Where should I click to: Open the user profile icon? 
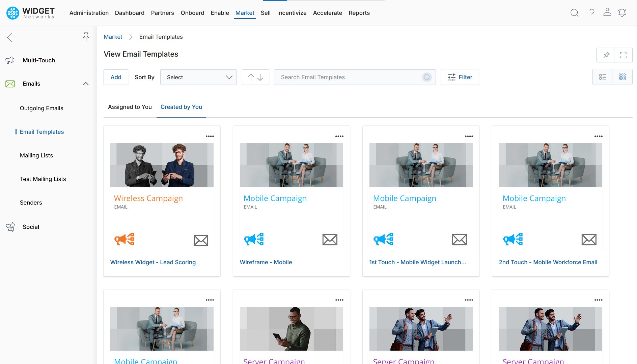(607, 12)
